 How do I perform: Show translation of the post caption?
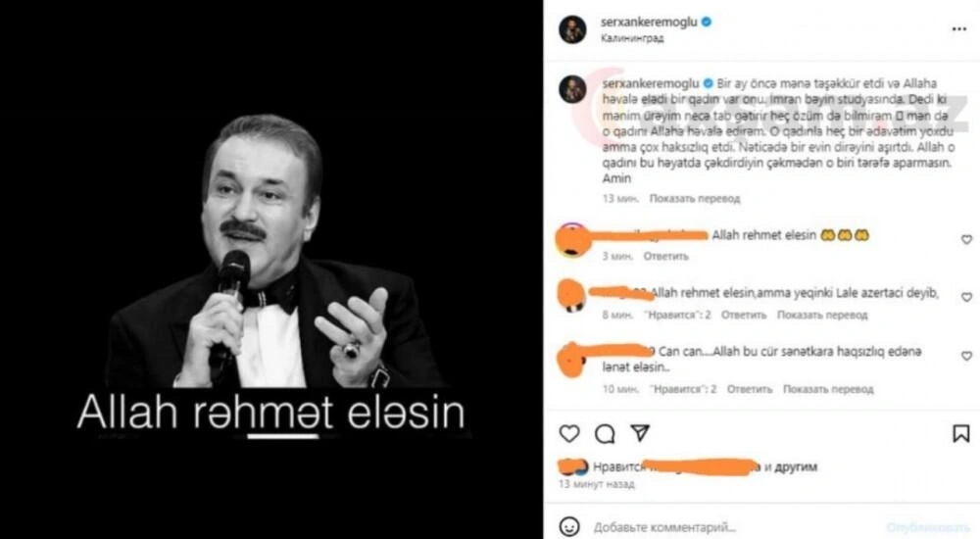tap(695, 199)
